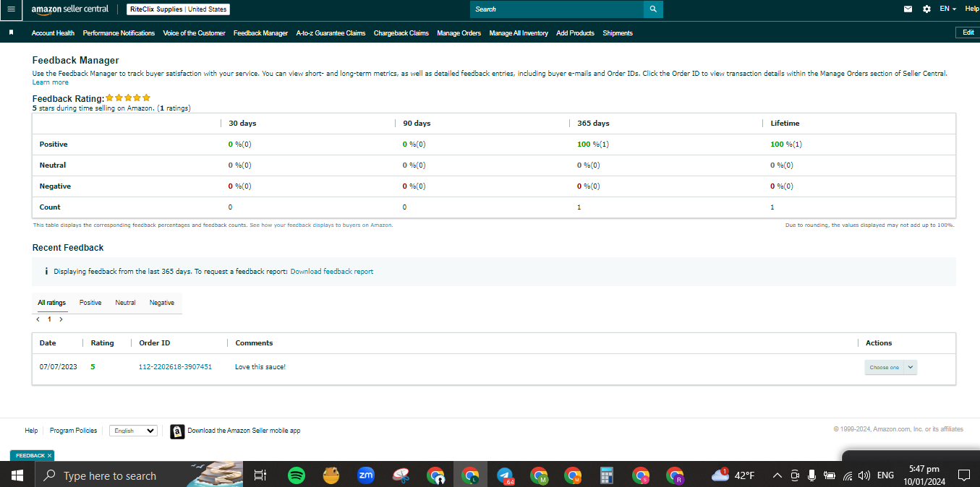Click the Edit navigation button

click(x=968, y=33)
